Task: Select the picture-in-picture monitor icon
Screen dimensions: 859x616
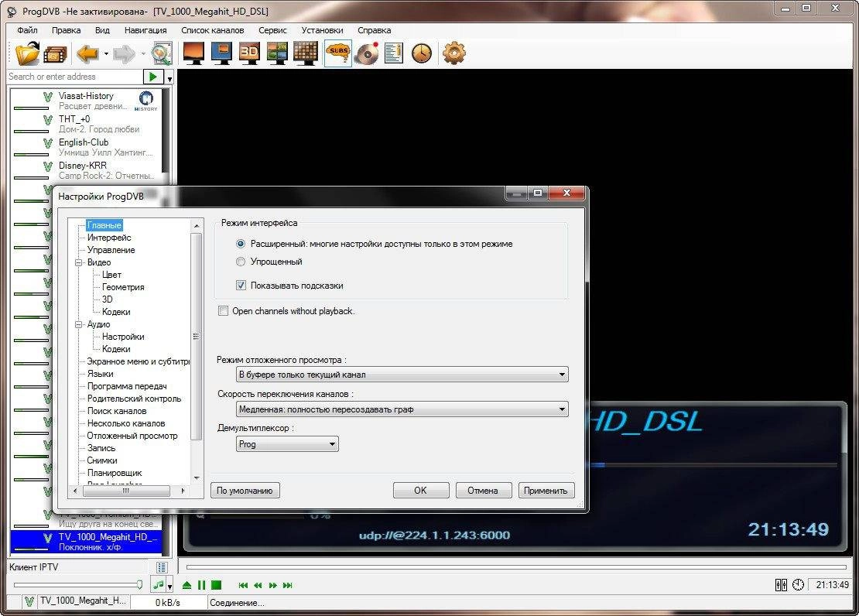Action: click(x=222, y=53)
